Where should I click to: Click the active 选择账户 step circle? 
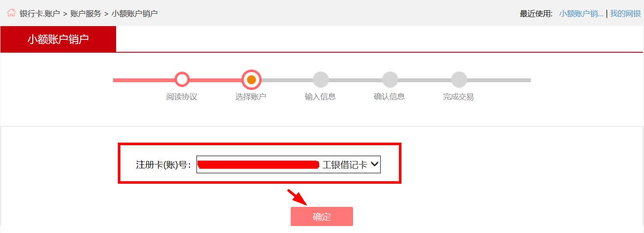point(252,80)
